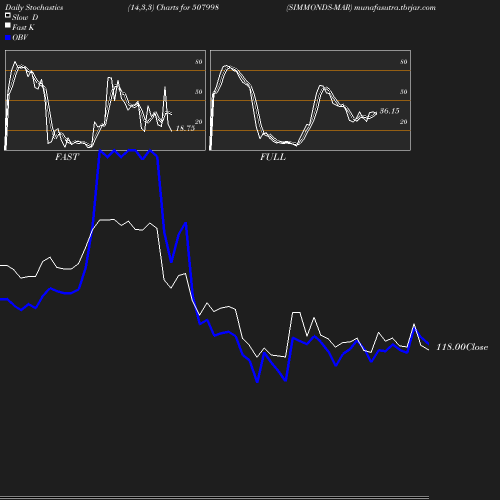500x500 pixels.
Task: Click the 50 level label in FULL chart
Action: [404, 92]
